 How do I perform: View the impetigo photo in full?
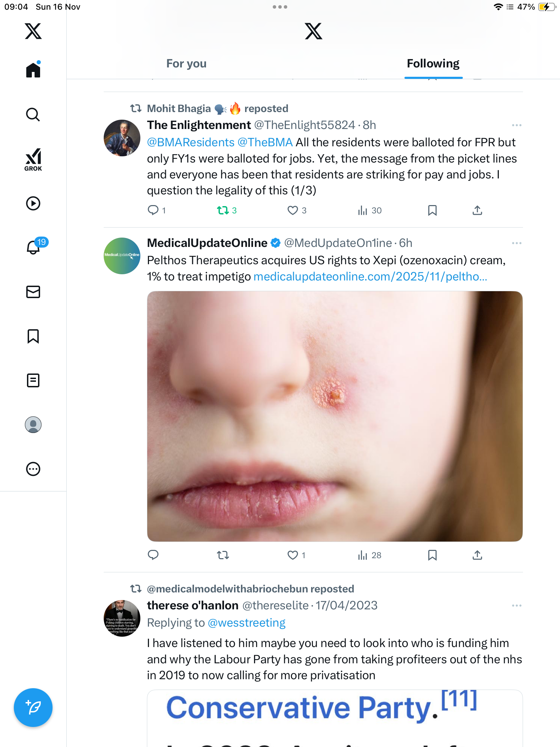coord(335,416)
